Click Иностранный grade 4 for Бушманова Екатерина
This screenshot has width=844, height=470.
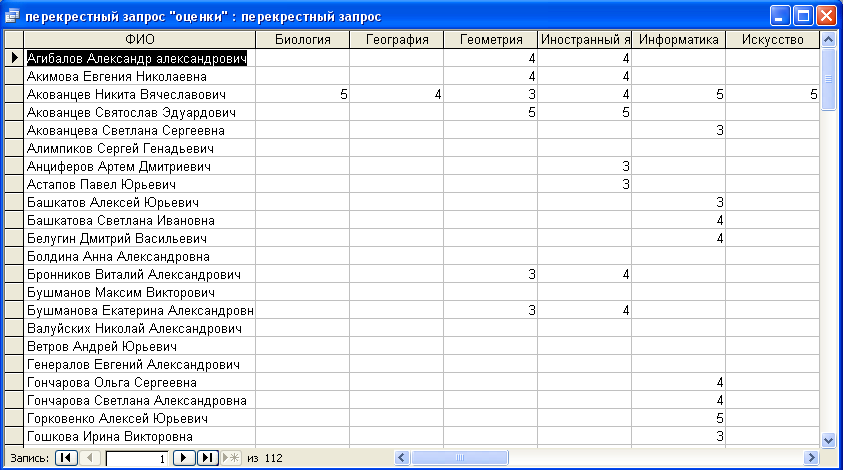[585, 310]
